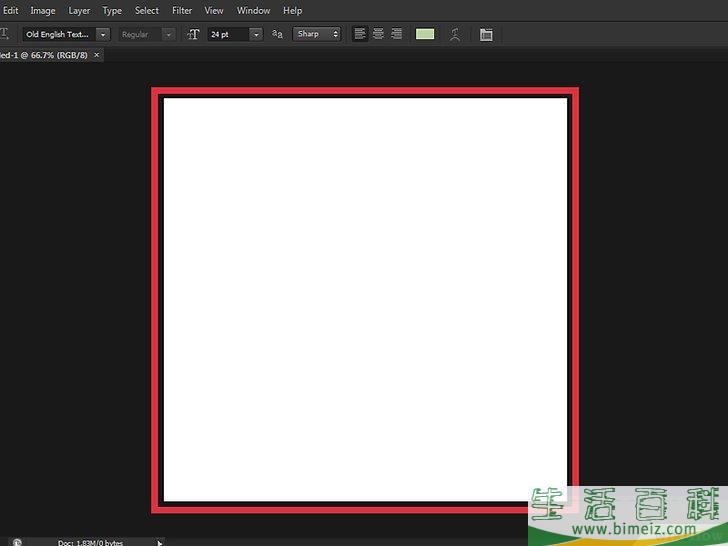Open the Sharp anti-aliasing dropdown
Image resolution: width=728 pixels, height=546 pixels.
pos(317,34)
